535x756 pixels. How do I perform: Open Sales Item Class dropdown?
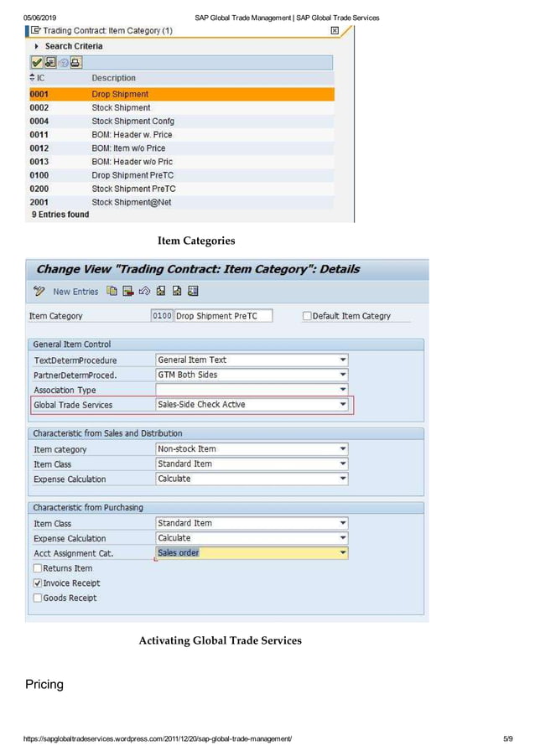coord(342,463)
